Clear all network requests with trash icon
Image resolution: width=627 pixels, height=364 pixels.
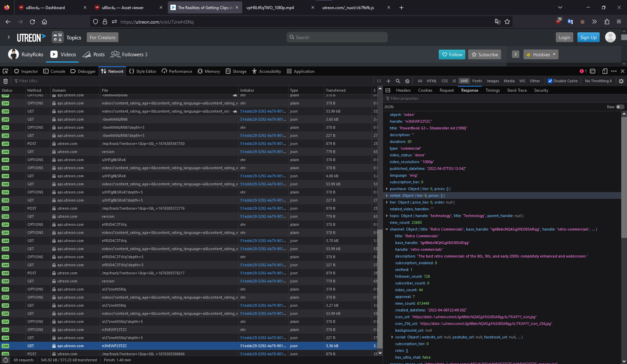[x=5, y=81]
